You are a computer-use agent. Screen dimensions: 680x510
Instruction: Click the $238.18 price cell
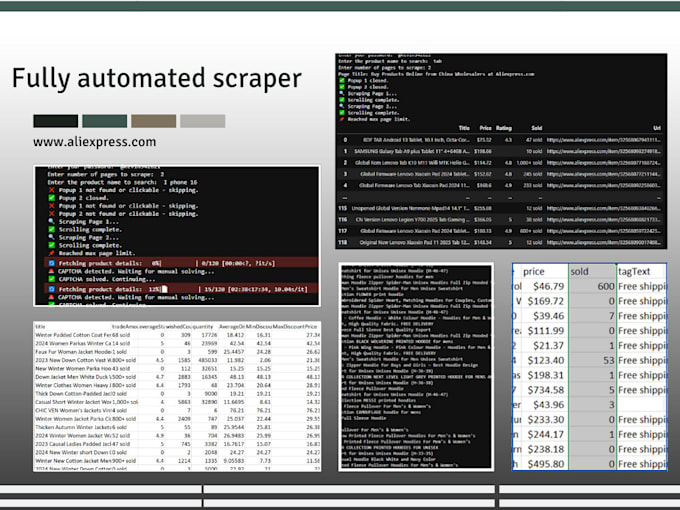click(x=546, y=449)
